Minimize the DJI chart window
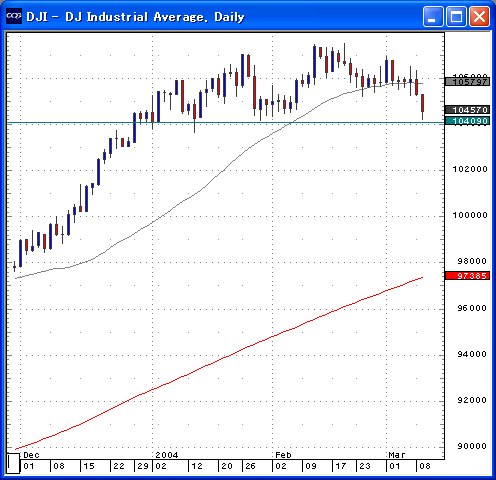 pos(433,16)
